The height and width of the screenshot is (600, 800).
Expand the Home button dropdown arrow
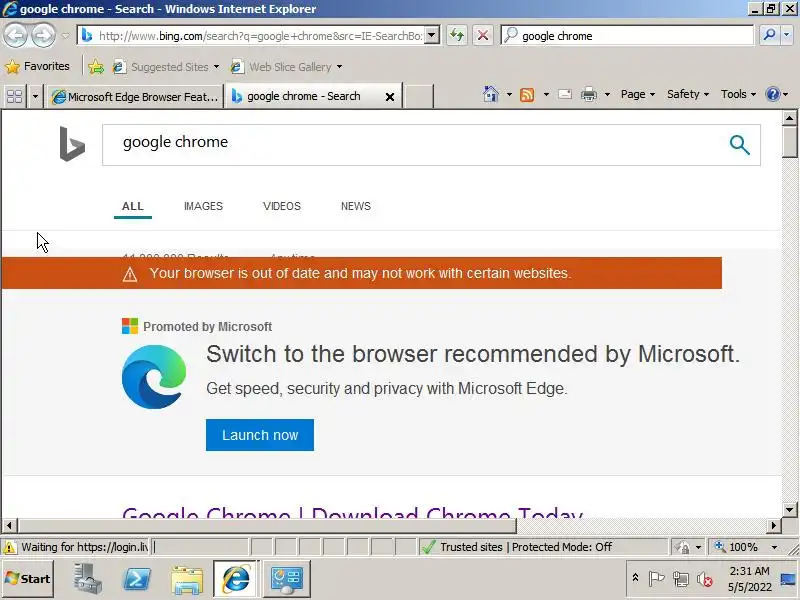[x=509, y=94]
